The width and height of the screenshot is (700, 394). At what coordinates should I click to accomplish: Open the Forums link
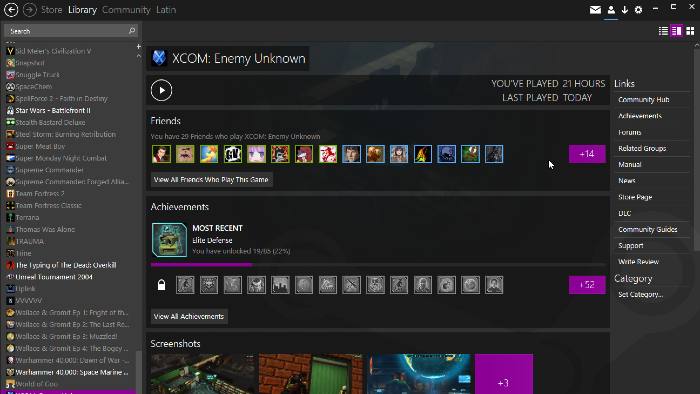[x=629, y=132]
